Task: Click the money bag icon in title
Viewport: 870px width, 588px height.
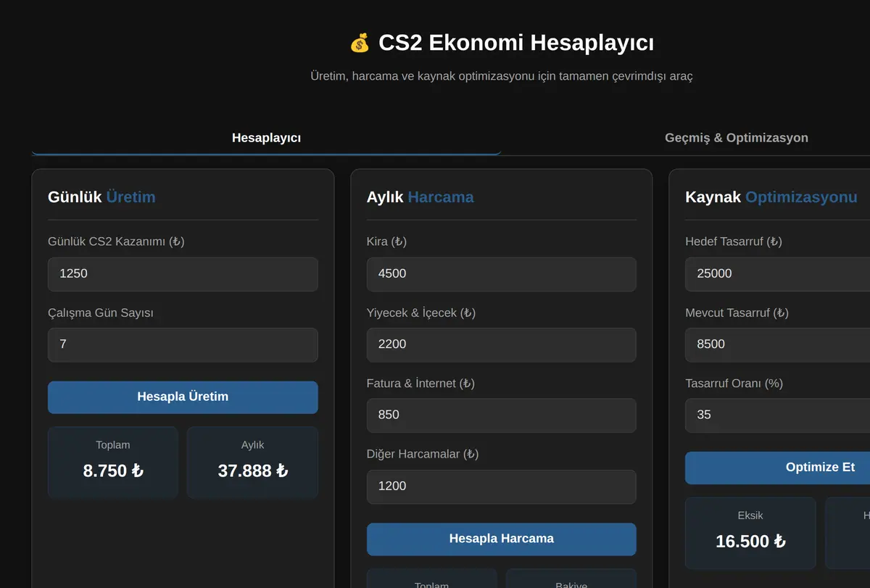Action: [360, 44]
